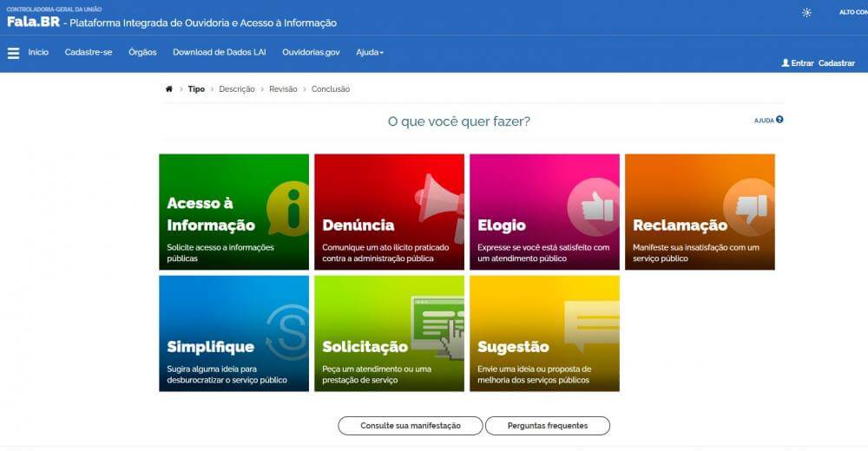Click the user icon beside Entrar
868x451 pixels.
tap(785, 63)
